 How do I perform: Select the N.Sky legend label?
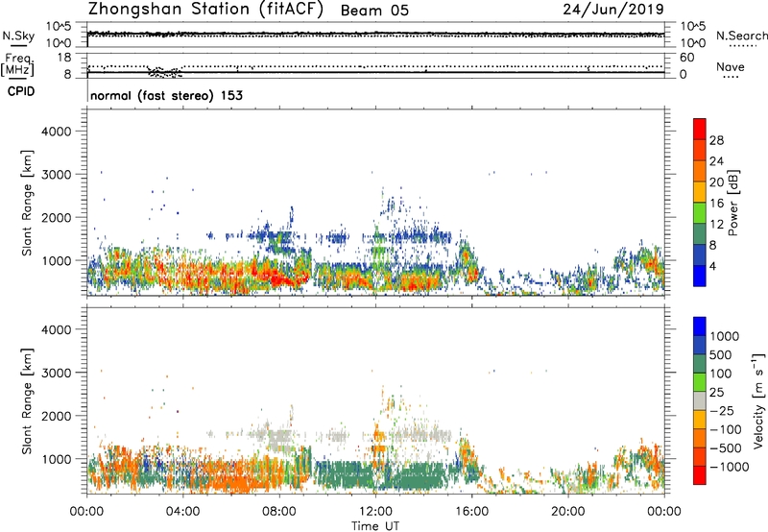[x=18, y=36]
